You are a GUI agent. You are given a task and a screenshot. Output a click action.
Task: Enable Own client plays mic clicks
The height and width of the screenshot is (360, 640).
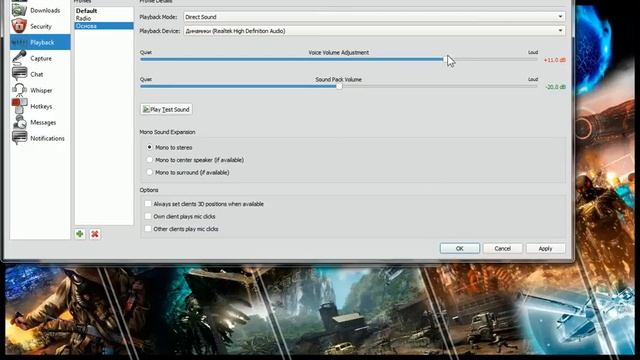pyautogui.click(x=148, y=216)
